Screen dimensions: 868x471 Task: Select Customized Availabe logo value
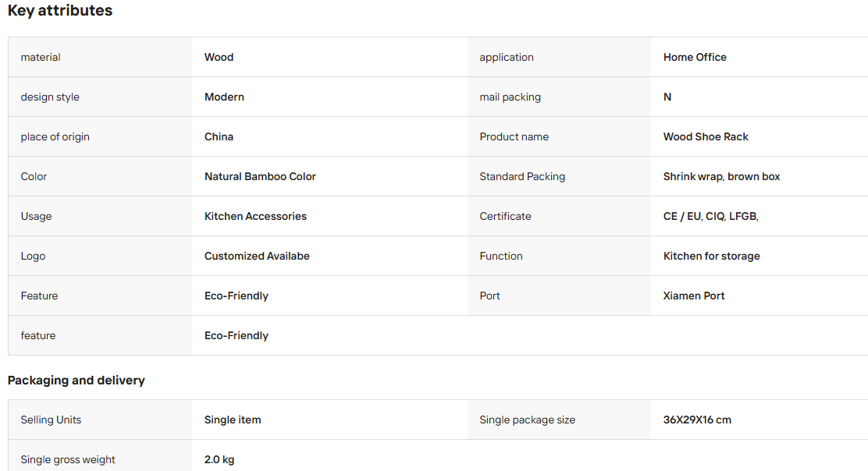(x=257, y=256)
